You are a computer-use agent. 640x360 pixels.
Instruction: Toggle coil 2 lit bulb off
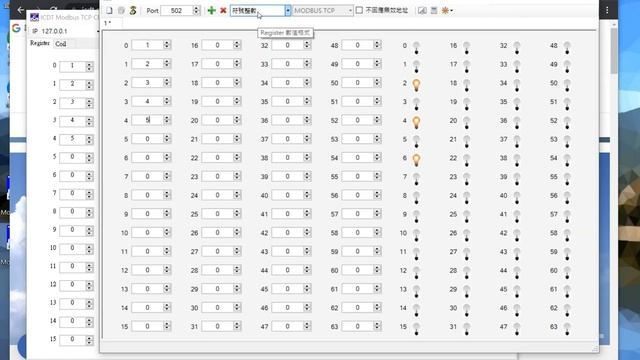click(x=416, y=85)
